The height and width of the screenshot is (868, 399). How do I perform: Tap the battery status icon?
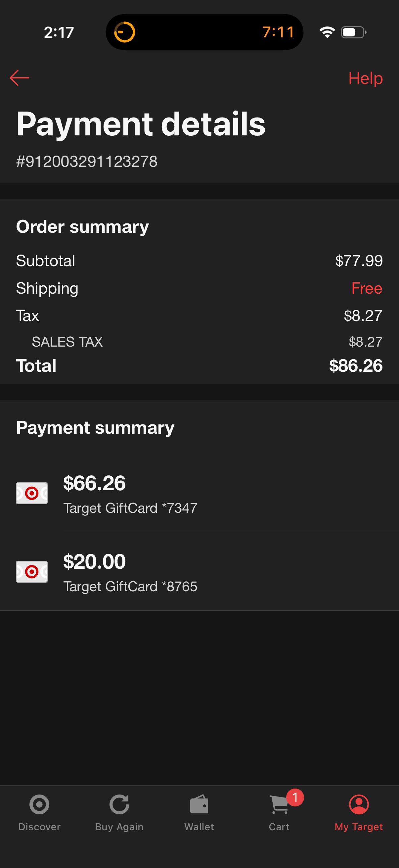354,32
